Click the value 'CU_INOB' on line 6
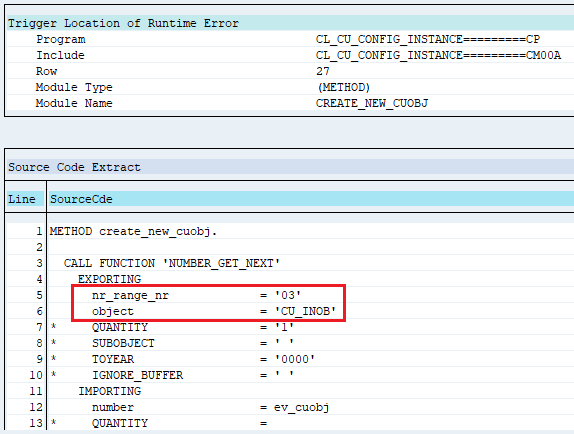The width and height of the screenshot is (574, 434). click(x=305, y=311)
